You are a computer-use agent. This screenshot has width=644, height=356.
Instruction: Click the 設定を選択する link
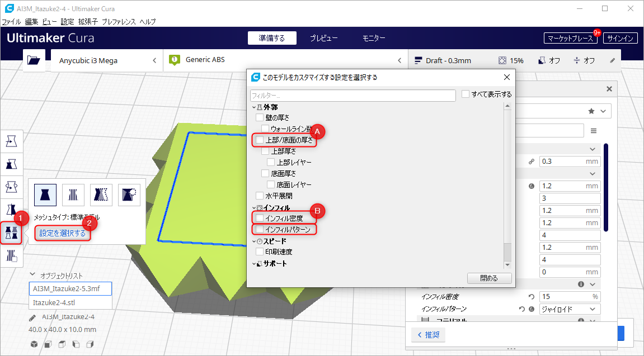[63, 233]
